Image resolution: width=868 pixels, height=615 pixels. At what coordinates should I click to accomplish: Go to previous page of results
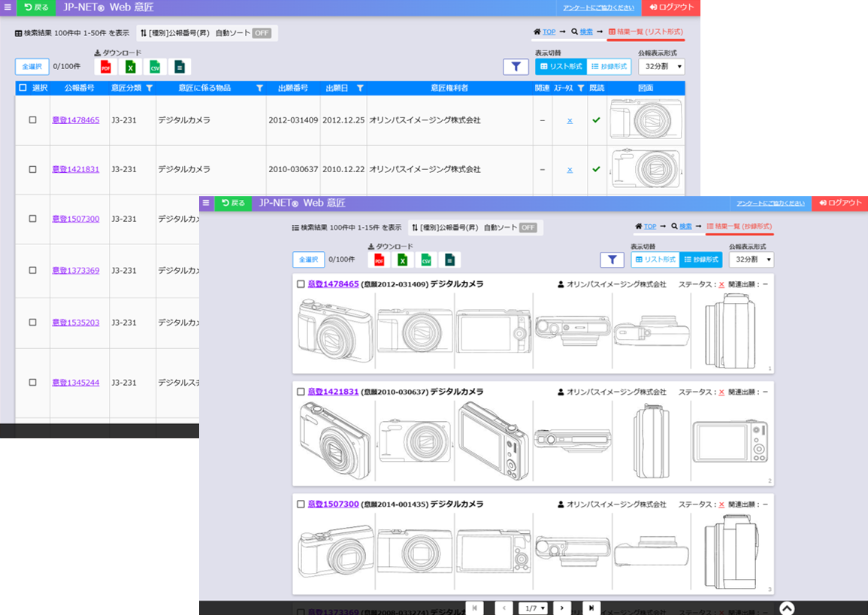(x=504, y=607)
